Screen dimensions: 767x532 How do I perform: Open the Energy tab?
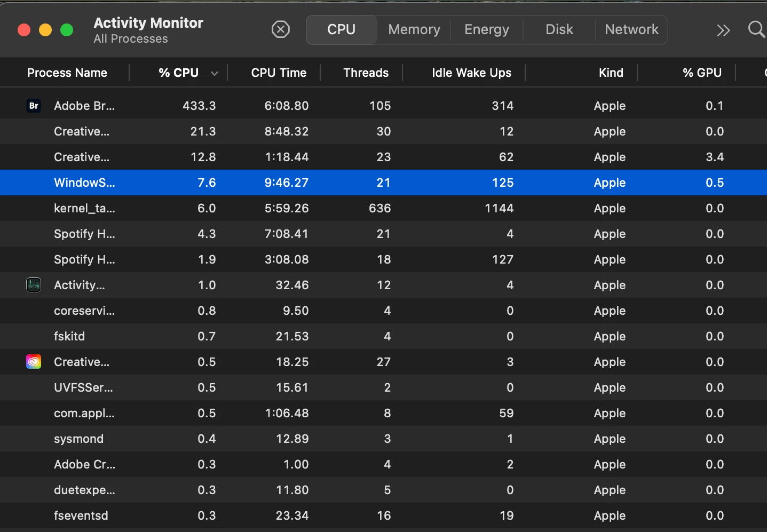487,29
